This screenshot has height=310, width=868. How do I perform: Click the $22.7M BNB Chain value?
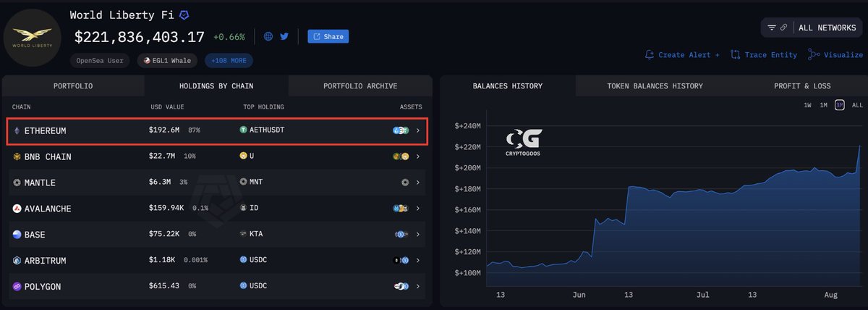tap(162, 156)
